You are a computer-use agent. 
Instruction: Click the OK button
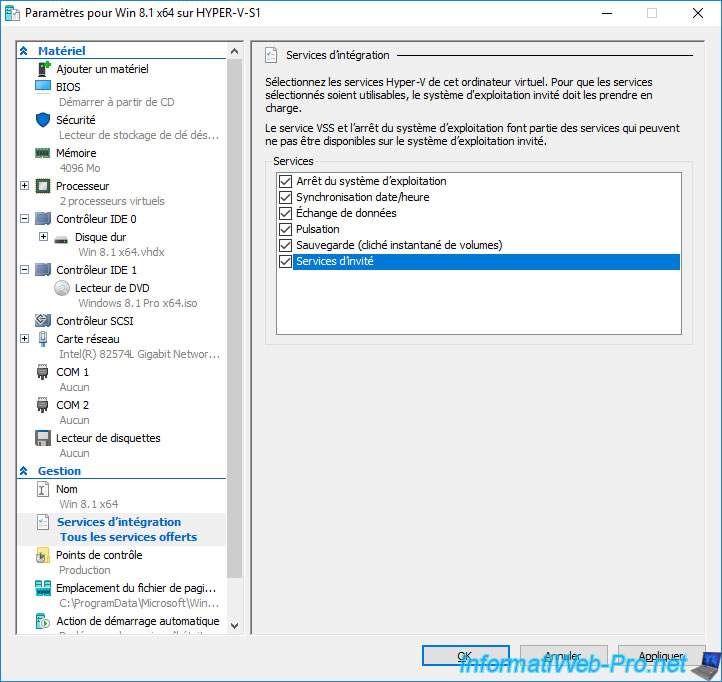465,656
